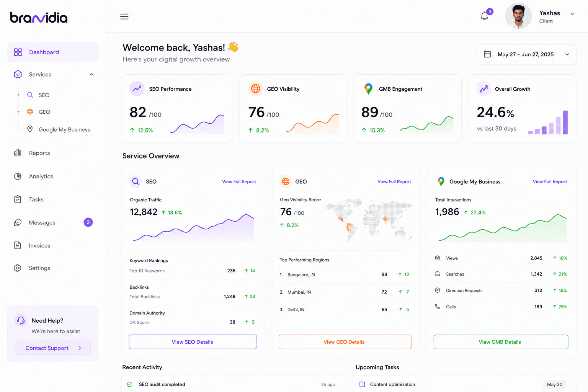
Task: Check the Content optimization task checkbox
Action: [362, 384]
